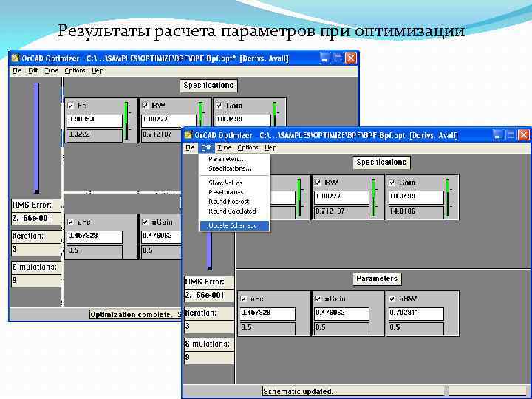Toggle aFc parameter checkbox in back window
Viewport: 532px width, 399px height.
pos(71,222)
